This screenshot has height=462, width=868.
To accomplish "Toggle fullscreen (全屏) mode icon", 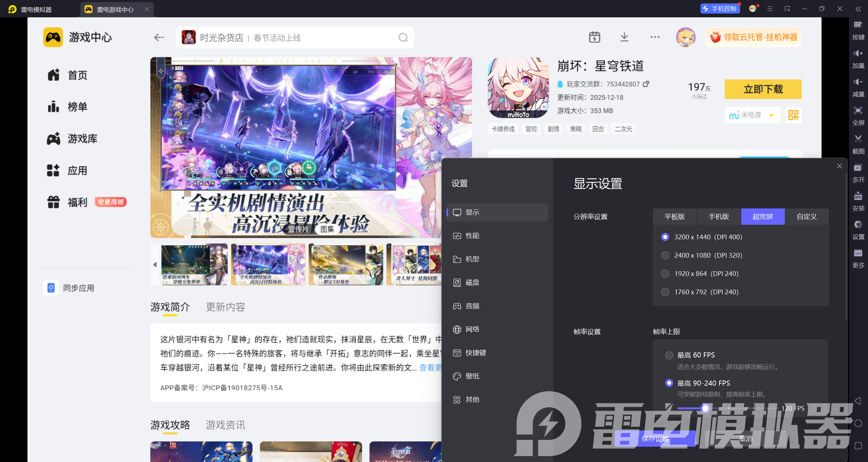I will coord(858,110).
